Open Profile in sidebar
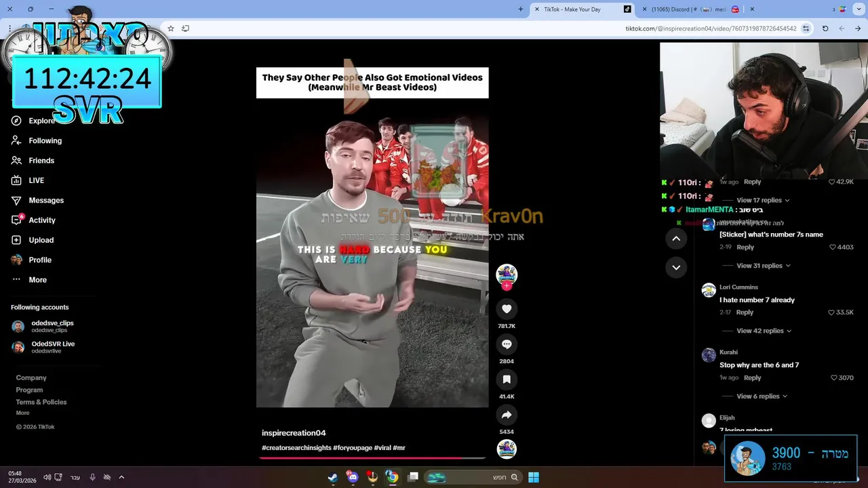This screenshot has height=488, width=868. (x=31, y=260)
